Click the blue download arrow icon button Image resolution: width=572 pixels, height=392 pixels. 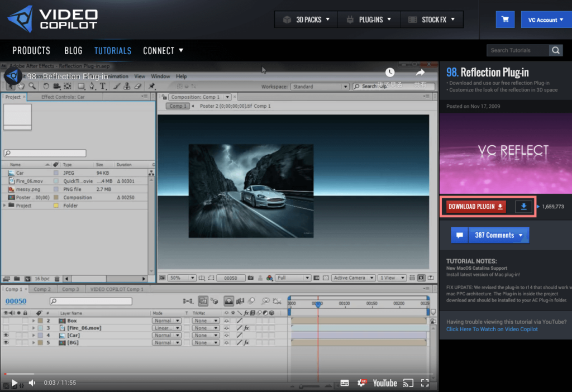click(x=523, y=207)
